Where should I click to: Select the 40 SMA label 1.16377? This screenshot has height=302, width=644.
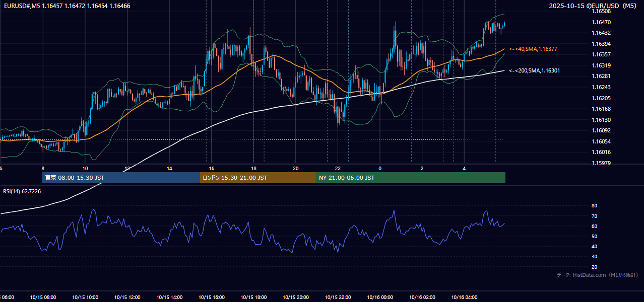pos(533,49)
